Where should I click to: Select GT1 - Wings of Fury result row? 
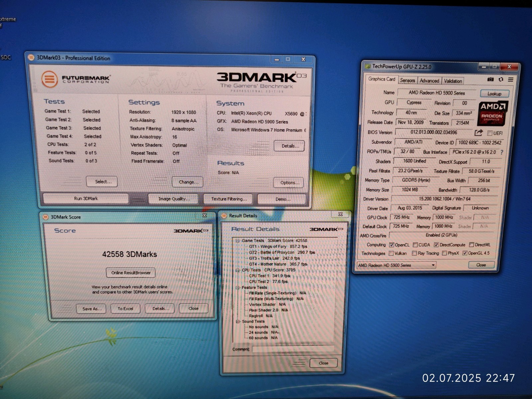click(x=278, y=247)
